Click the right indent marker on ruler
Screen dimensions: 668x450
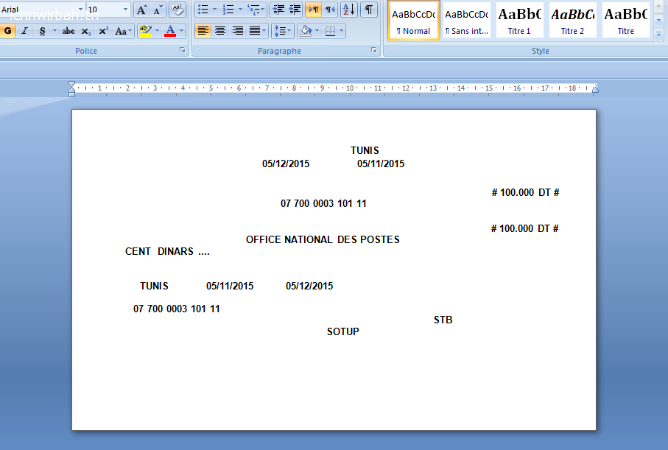(595, 89)
